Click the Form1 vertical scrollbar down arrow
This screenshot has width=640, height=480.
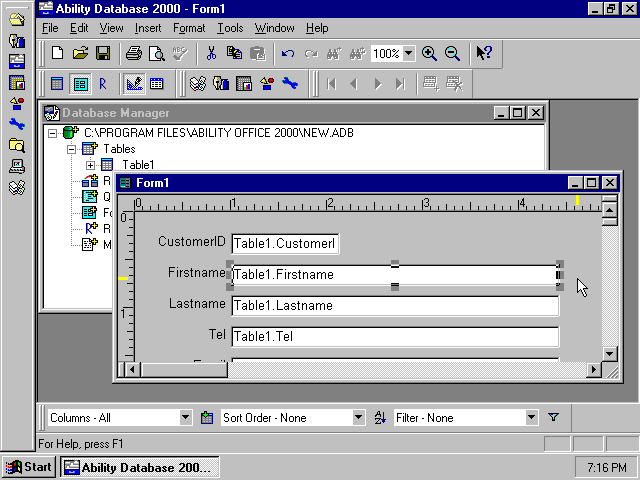(609, 353)
